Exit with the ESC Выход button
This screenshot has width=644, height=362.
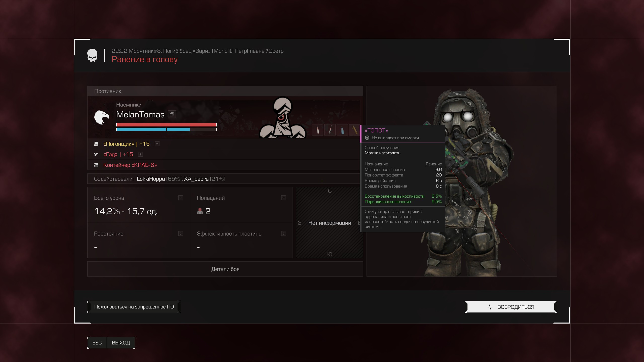click(x=111, y=343)
